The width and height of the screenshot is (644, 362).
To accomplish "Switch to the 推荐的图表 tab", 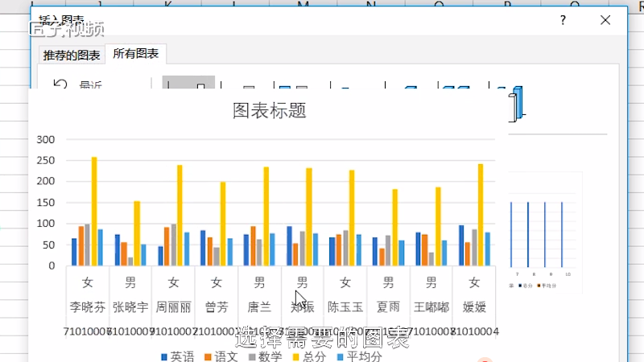I will 72,56.
